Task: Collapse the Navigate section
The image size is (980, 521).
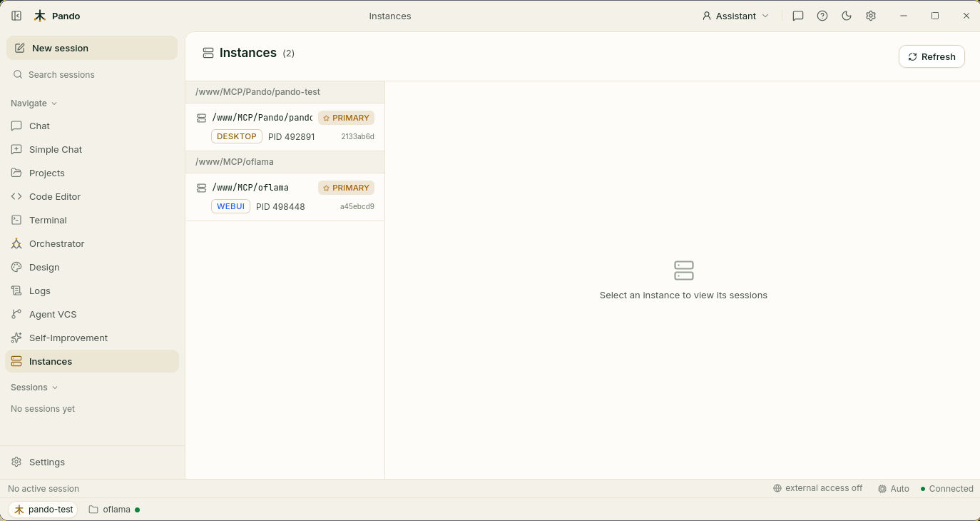Action: pyautogui.click(x=34, y=103)
